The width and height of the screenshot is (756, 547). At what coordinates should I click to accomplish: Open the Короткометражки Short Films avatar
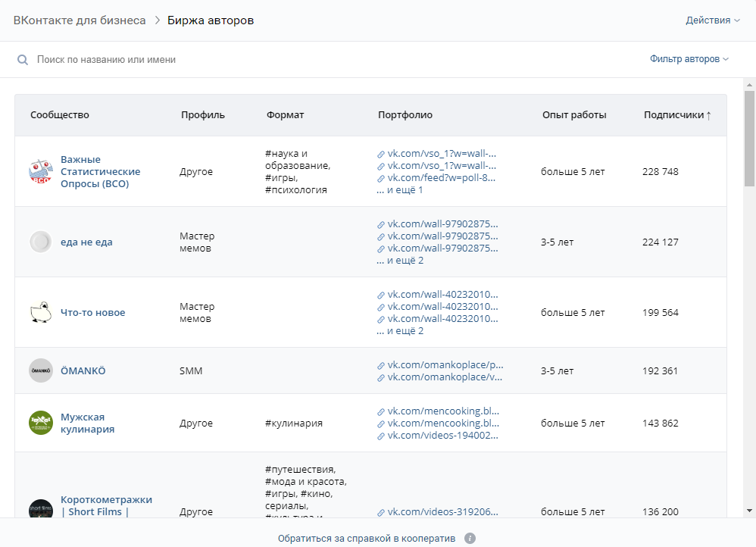click(x=41, y=509)
